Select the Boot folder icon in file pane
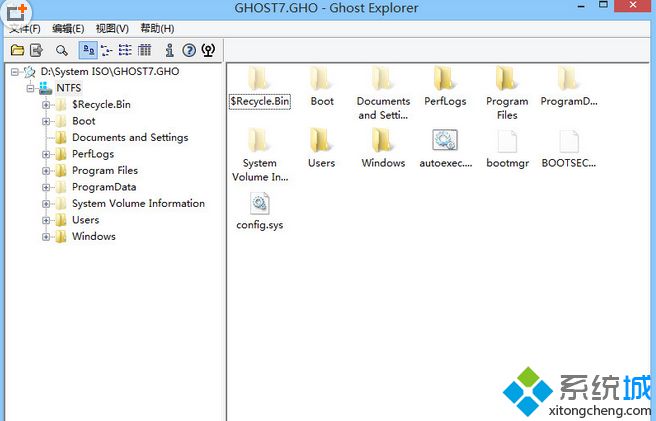 [x=322, y=79]
